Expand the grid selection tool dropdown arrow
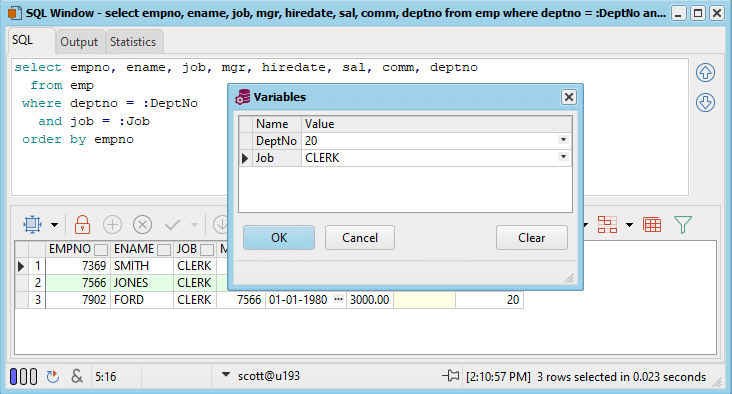This screenshot has height=394, width=732. pos(55,225)
